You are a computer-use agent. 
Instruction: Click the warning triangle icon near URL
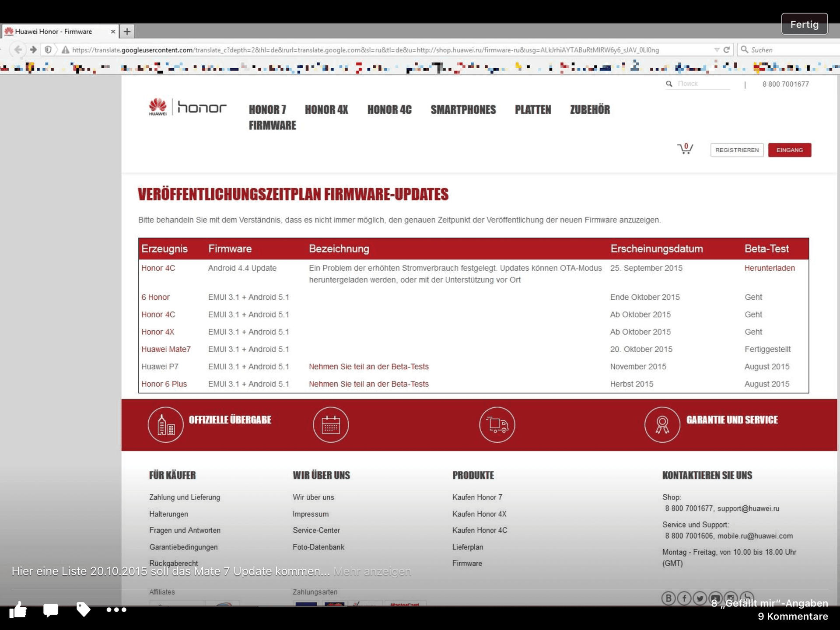[66, 50]
